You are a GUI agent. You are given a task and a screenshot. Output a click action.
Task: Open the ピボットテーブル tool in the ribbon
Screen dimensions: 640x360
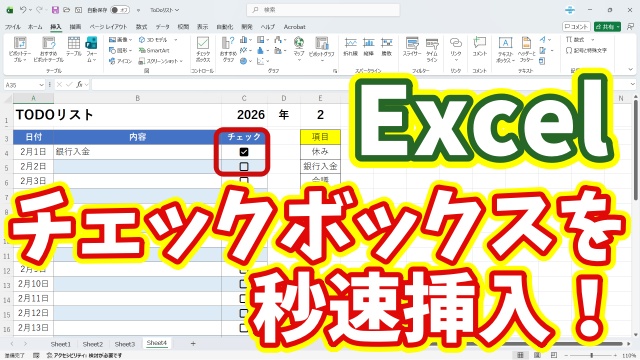(20, 49)
